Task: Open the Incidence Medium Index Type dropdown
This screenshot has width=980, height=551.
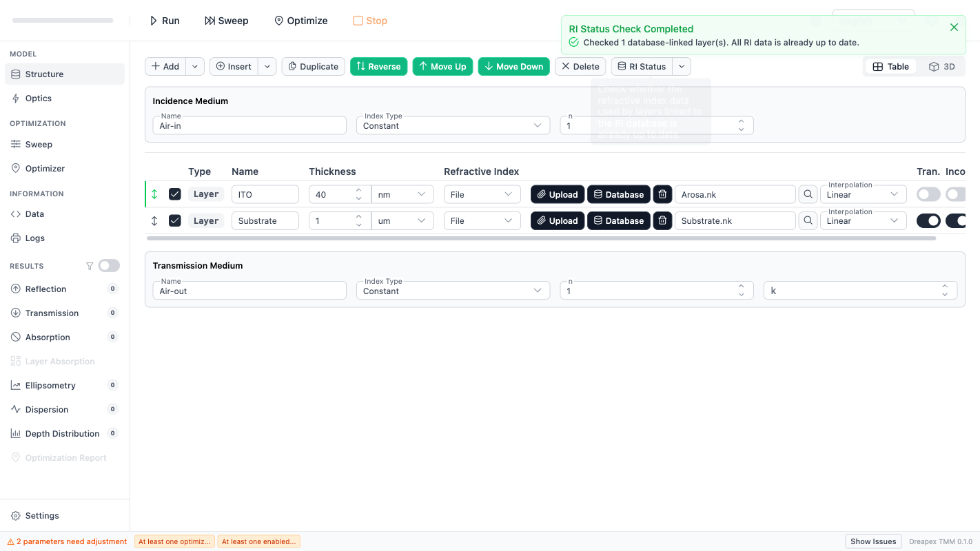Action: (x=453, y=125)
